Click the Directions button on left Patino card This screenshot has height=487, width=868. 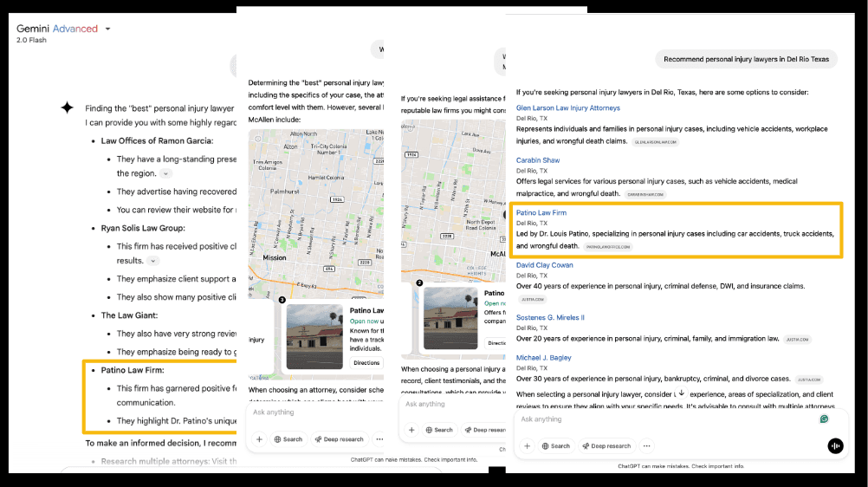point(365,363)
